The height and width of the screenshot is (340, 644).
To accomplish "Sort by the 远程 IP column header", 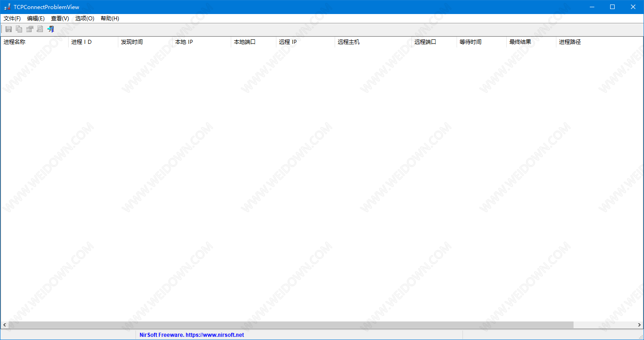I will [x=305, y=42].
